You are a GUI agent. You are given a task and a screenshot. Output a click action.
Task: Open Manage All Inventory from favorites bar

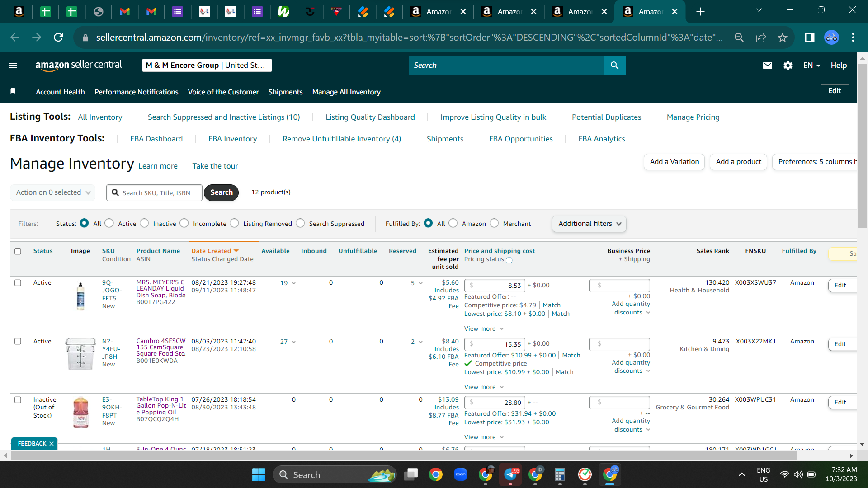click(346, 92)
